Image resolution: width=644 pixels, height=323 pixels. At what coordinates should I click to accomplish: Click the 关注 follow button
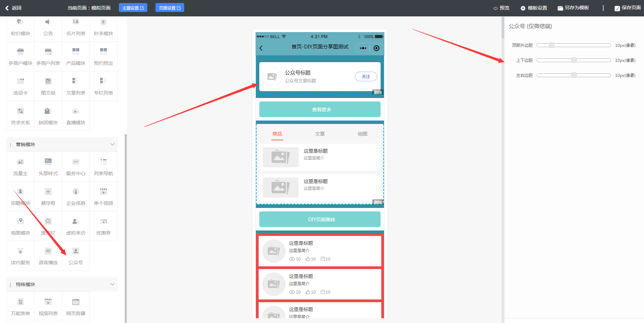tap(366, 76)
